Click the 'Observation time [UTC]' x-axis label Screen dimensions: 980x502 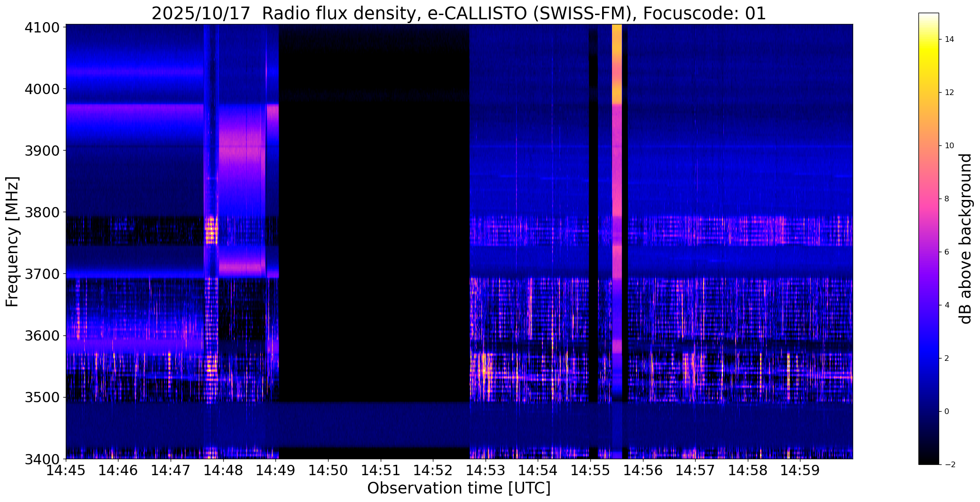click(x=459, y=488)
